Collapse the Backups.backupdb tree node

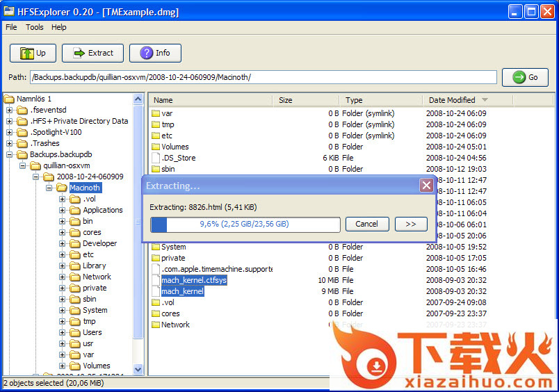pos(10,154)
